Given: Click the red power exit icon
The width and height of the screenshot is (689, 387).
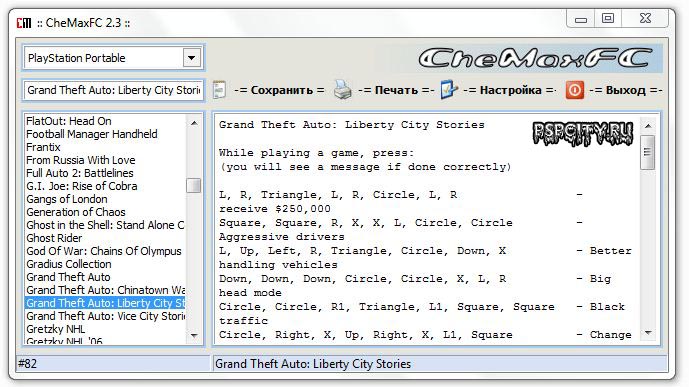Looking at the screenshot, I should (574, 90).
